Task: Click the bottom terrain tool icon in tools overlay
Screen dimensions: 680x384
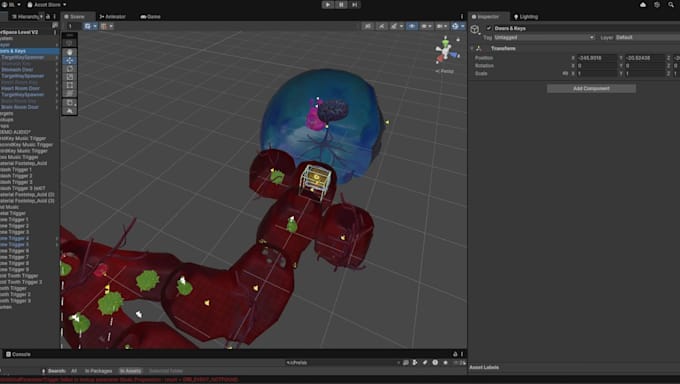Action: pyautogui.click(x=69, y=111)
